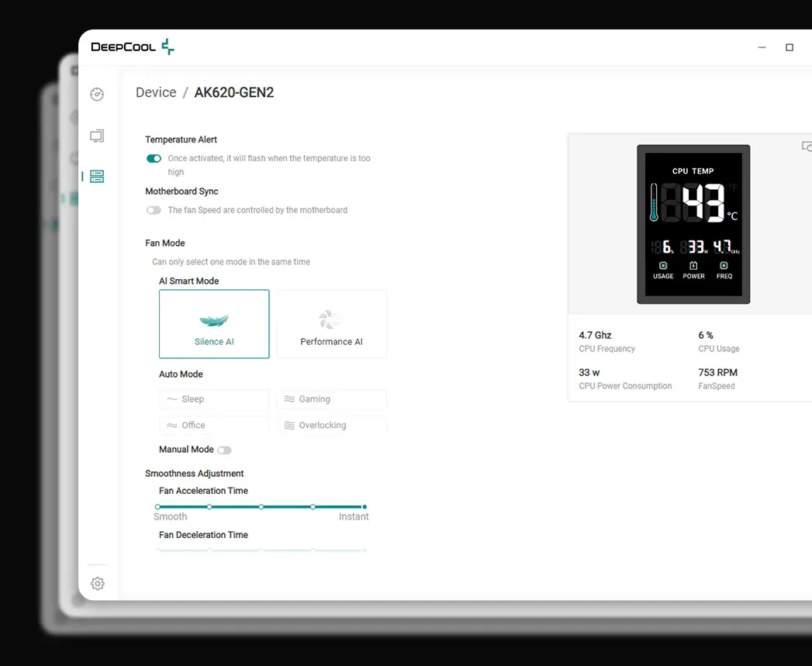
Task: Click the thermometer icon on CPU TEMP display
Action: [654, 202]
